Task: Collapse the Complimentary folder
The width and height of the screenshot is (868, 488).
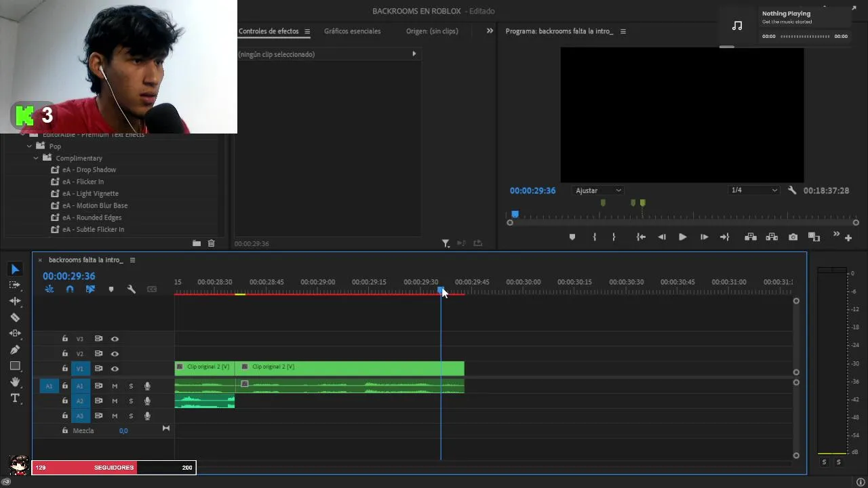Action: (x=36, y=158)
